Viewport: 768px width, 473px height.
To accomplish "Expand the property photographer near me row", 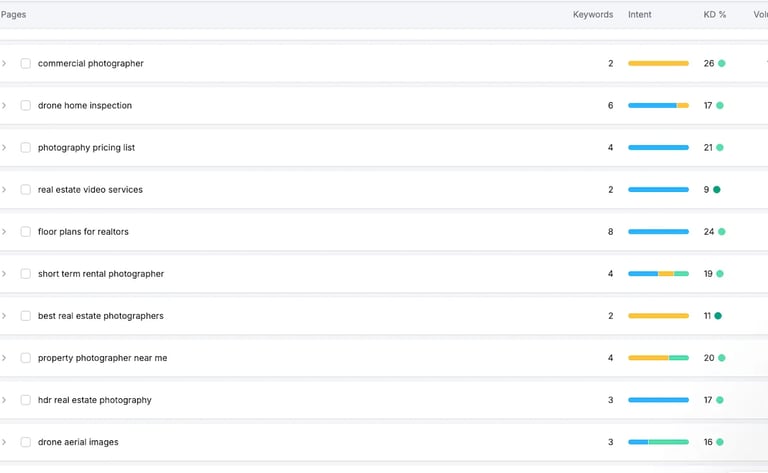I will [x=4, y=358].
